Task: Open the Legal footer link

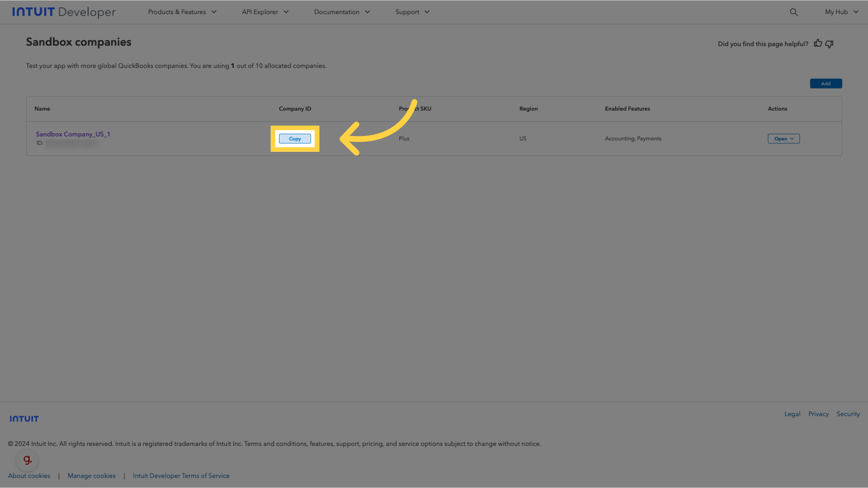Action: pyautogui.click(x=792, y=414)
